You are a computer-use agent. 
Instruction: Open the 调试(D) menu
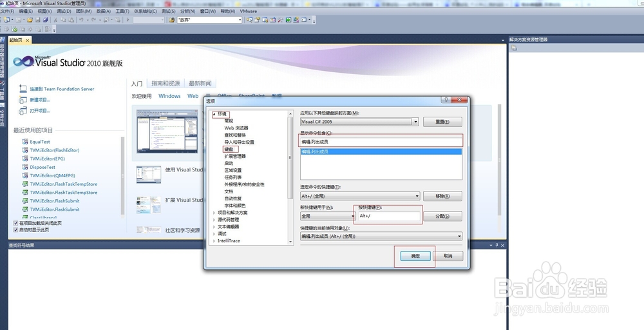click(64, 11)
